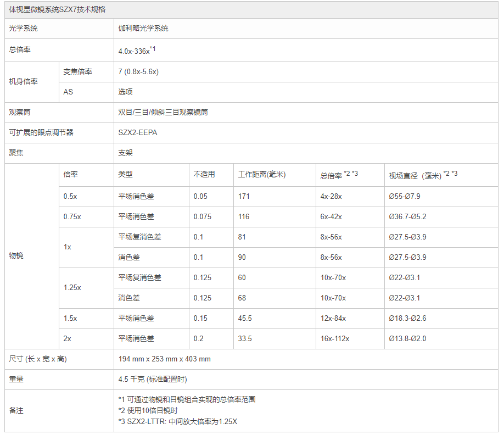Select 双目/三目/倾斜三目观察镜筒 text

(x=163, y=112)
